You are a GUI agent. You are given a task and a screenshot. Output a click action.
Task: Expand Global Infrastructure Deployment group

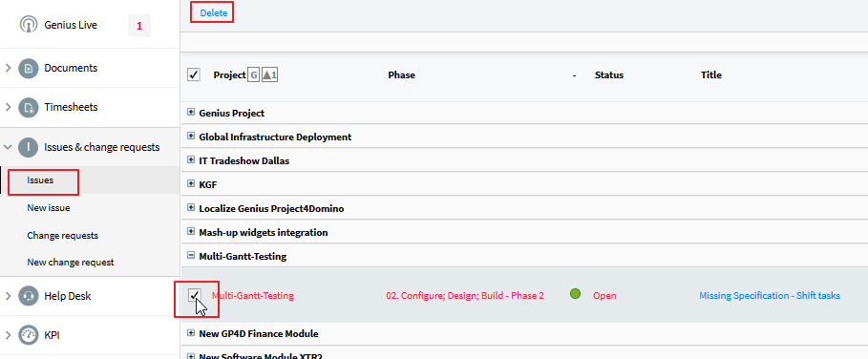tap(191, 137)
